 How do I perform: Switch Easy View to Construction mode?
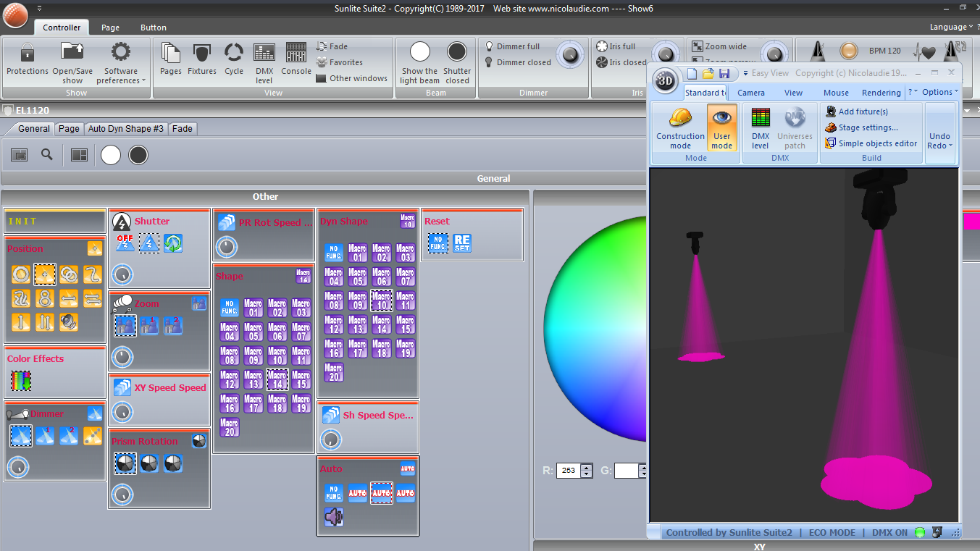(x=680, y=129)
